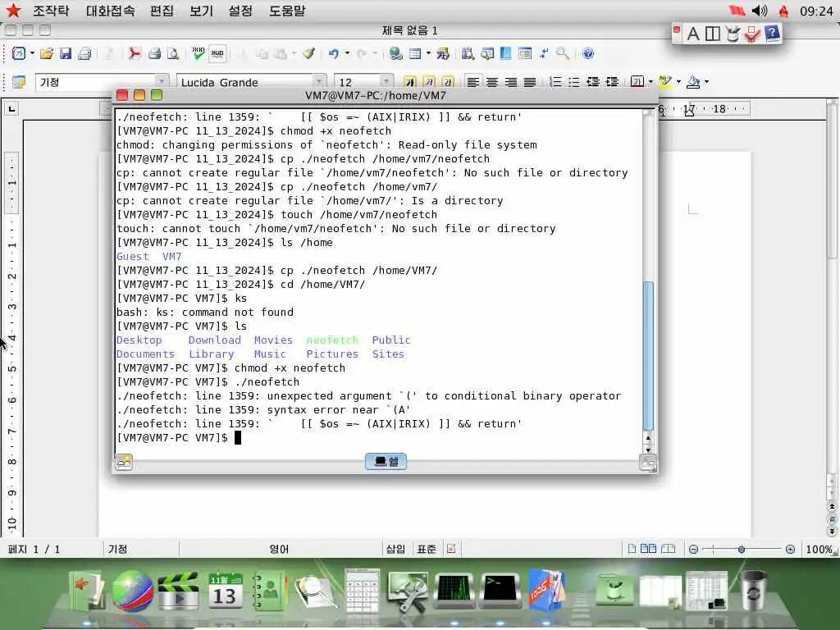Open the font color dropdown arrow
This screenshot has width=840, height=630.
651,82
